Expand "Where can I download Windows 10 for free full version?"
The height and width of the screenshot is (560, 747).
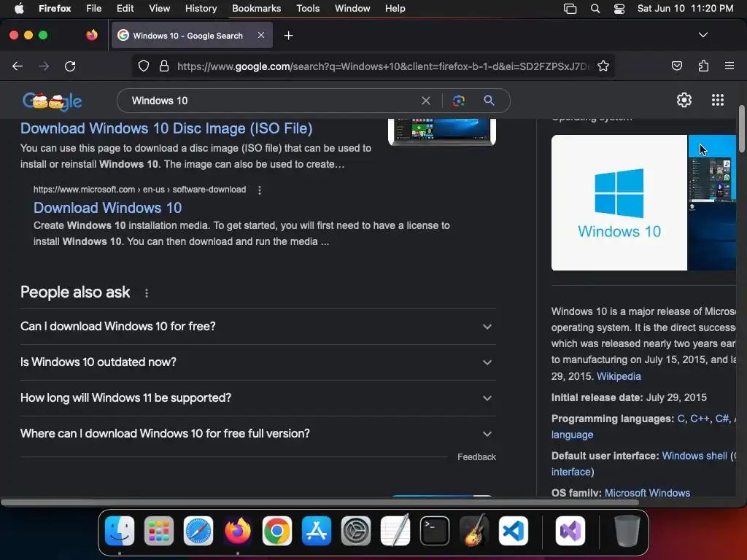click(x=258, y=434)
